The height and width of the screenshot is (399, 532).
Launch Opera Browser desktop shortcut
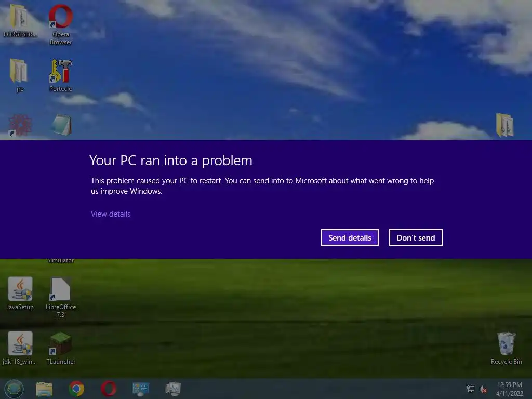[x=61, y=24]
